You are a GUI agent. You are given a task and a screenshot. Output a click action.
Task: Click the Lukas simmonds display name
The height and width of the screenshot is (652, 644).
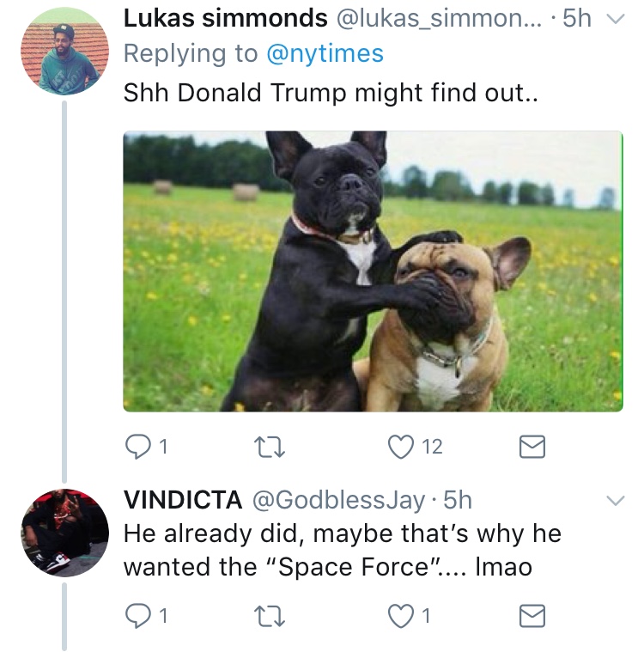226,18
